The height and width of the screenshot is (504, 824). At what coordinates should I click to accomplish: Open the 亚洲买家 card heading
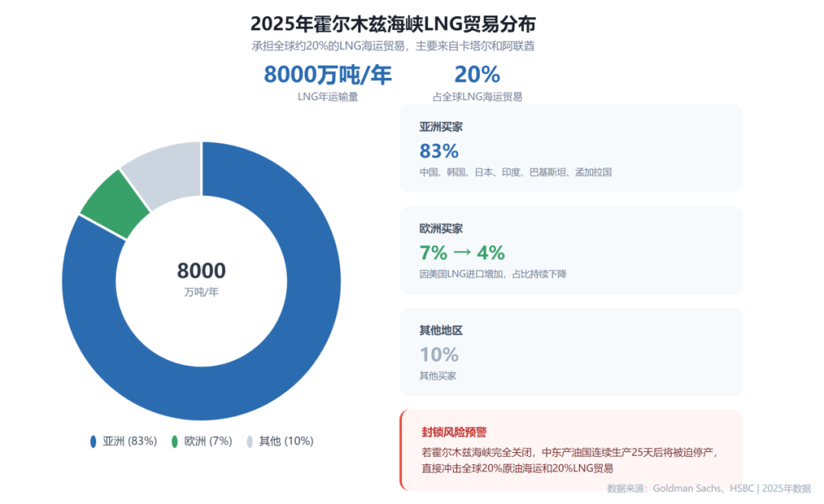tap(441, 127)
